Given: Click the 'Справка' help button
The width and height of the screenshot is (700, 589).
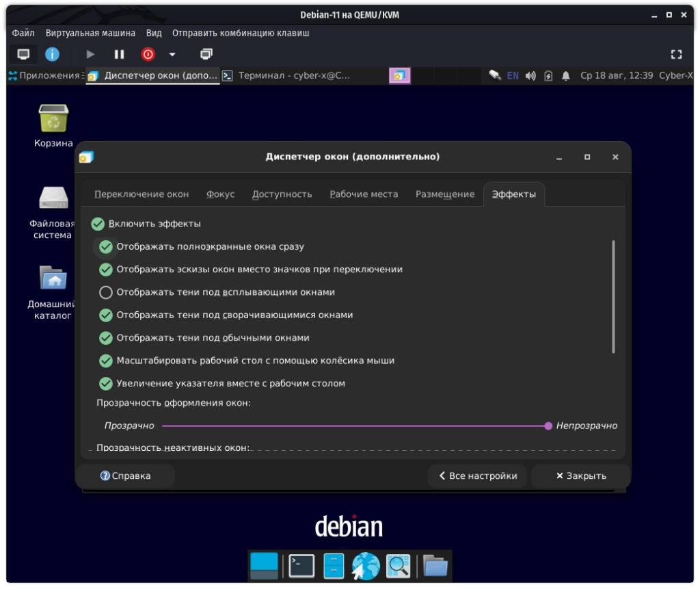Looking at the screenshot, I should 125,476.
